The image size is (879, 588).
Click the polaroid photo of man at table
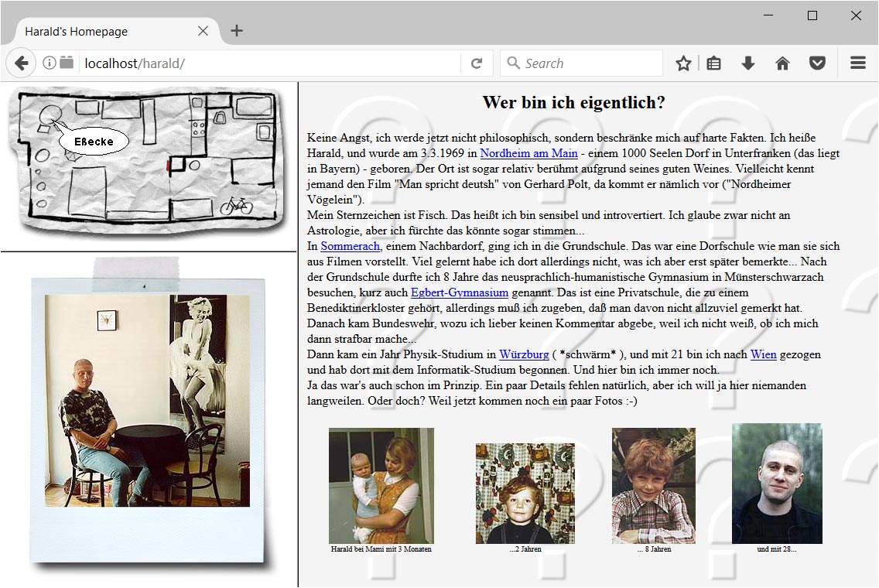click(148, 401)
